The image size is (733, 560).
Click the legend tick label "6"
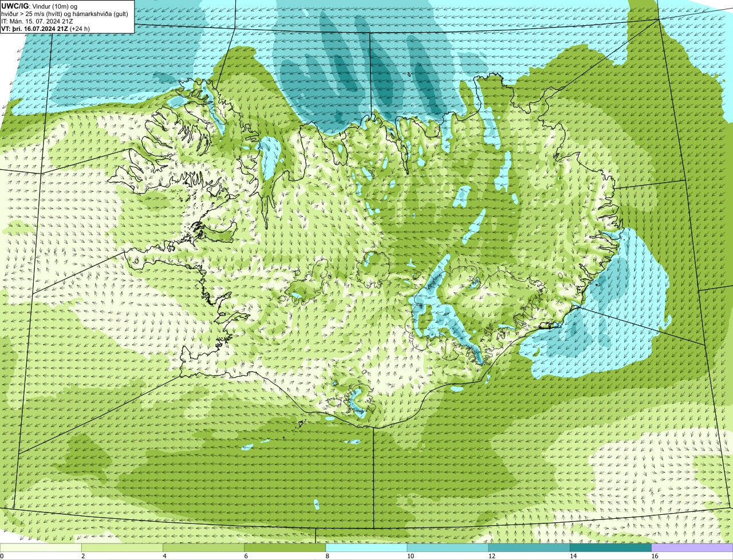point(246,556)
